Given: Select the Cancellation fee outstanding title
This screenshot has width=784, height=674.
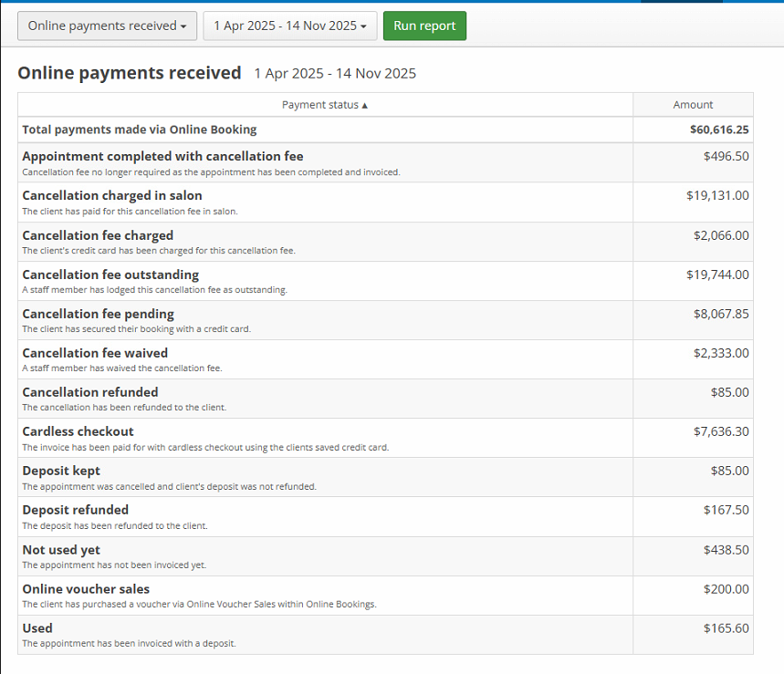Looking at the screenshot, I should point(110,275).
